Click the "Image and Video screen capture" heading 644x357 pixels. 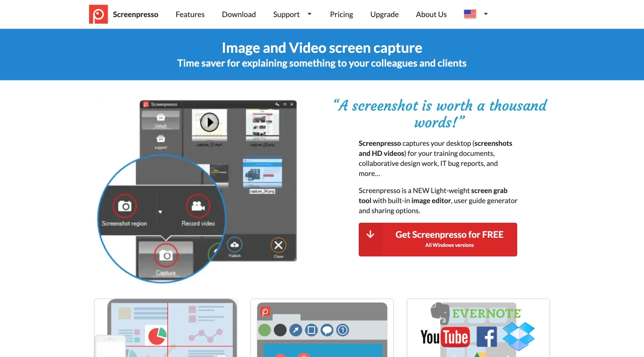(322, 48)
